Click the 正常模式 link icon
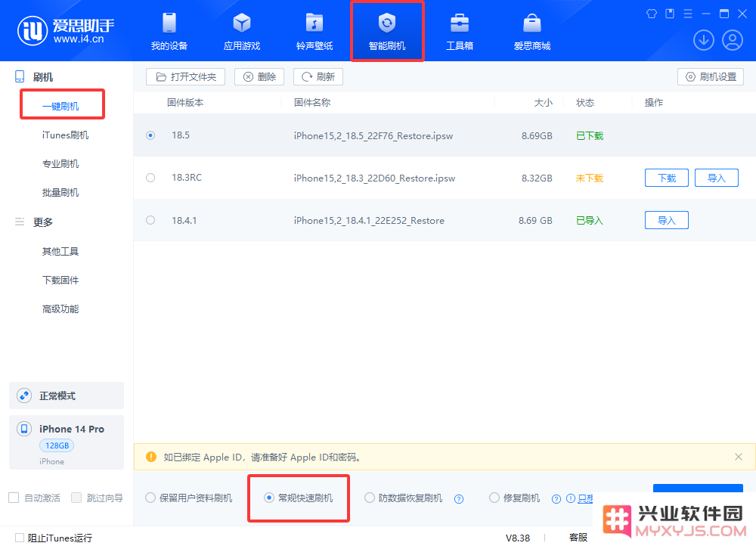 (x=24, y=395)
